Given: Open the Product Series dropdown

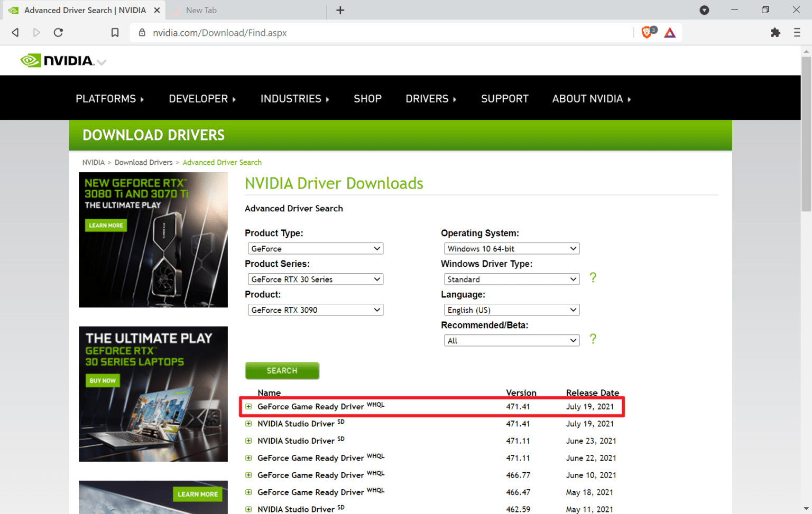Looking at the screenshot, I should 316,279.
